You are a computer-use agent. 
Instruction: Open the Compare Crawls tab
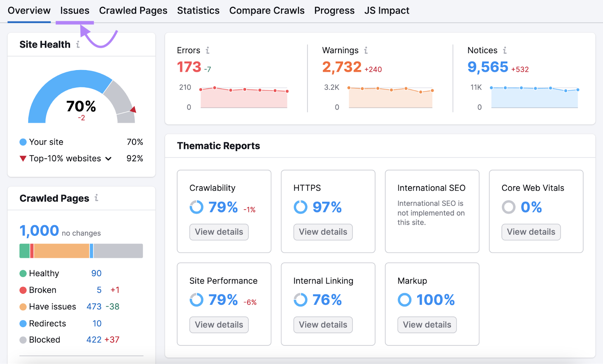[267, 10]
